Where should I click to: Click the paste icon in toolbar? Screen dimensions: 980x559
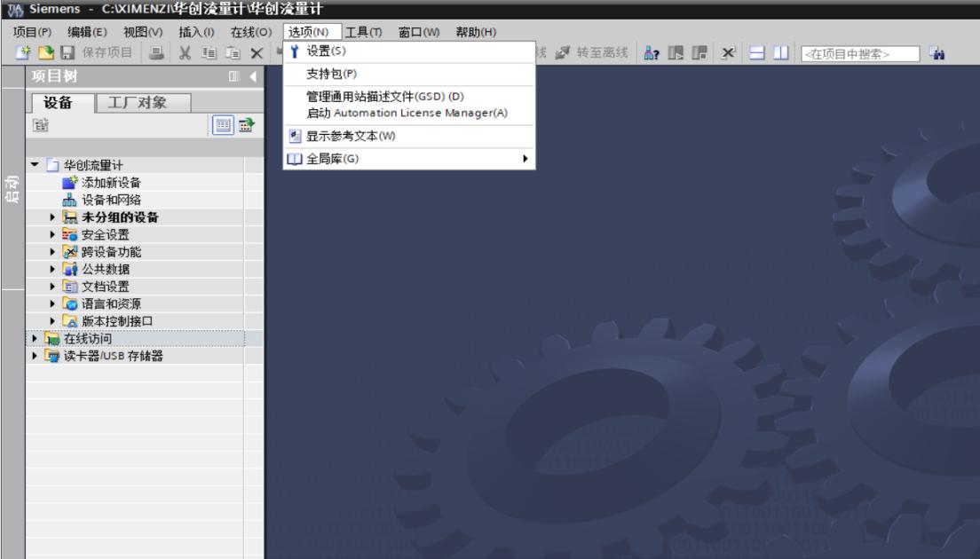coord(233,53)
